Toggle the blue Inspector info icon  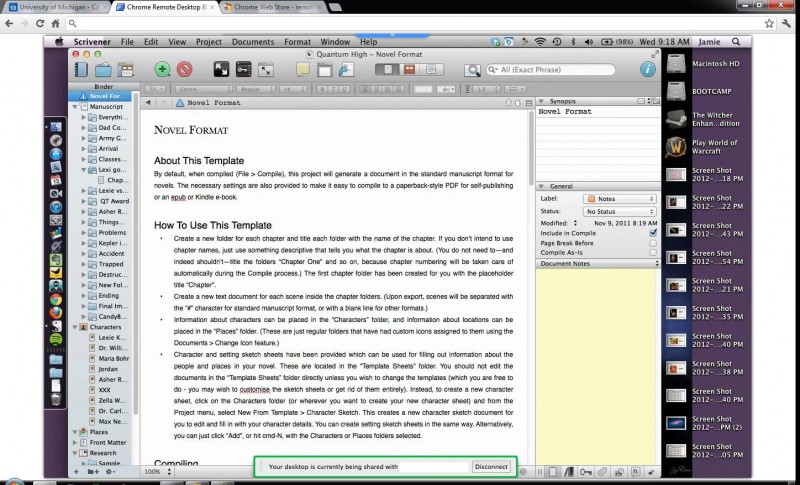pos(647,69)
